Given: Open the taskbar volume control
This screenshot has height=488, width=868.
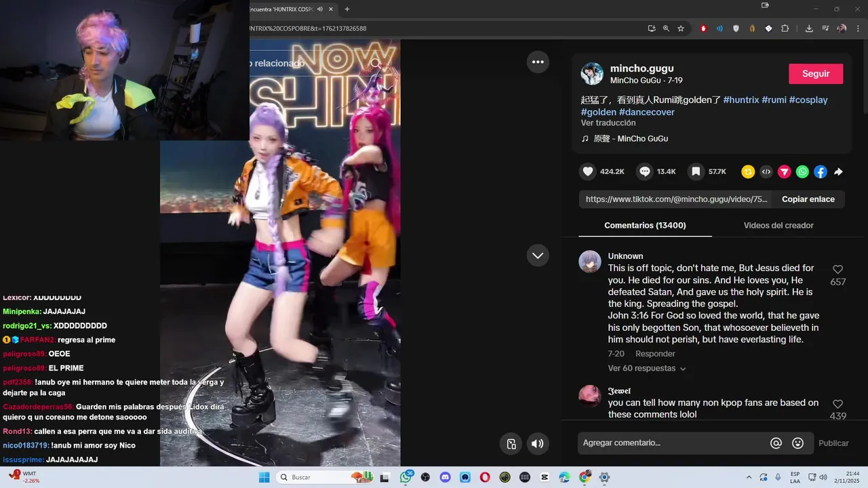Looking at the screenshot, I should coord(823,477).
